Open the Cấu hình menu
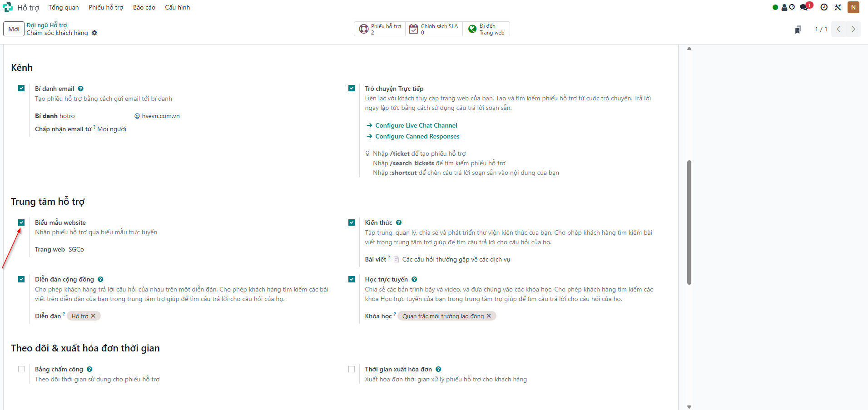The image size is (868, 410). tap(178, 7)
